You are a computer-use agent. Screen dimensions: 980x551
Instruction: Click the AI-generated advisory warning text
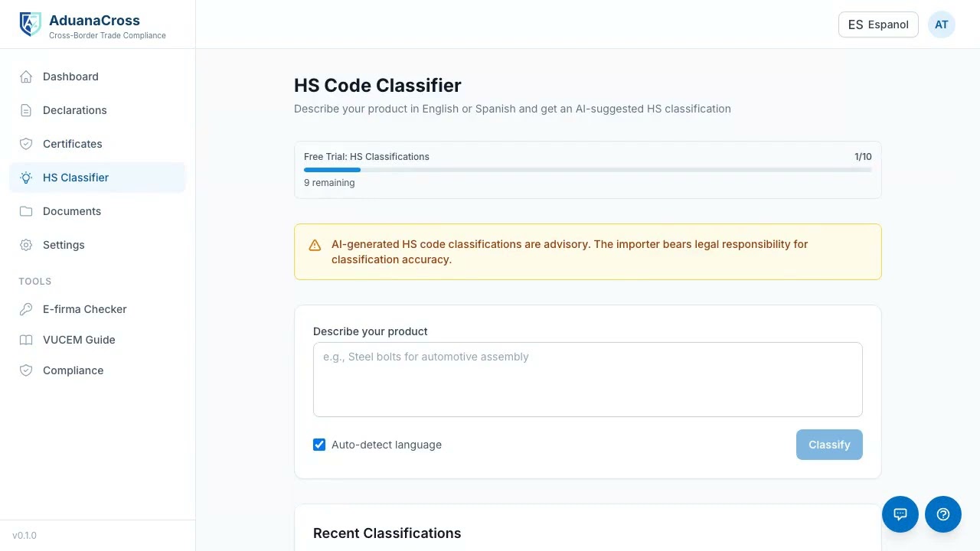570,252
